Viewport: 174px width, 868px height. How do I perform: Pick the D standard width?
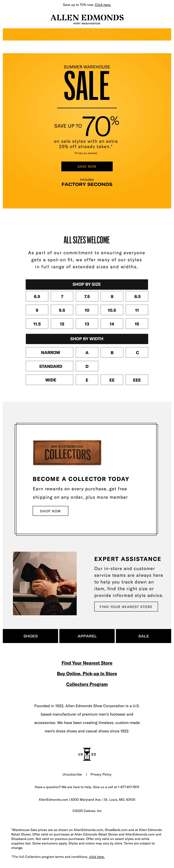pos(87,366)
